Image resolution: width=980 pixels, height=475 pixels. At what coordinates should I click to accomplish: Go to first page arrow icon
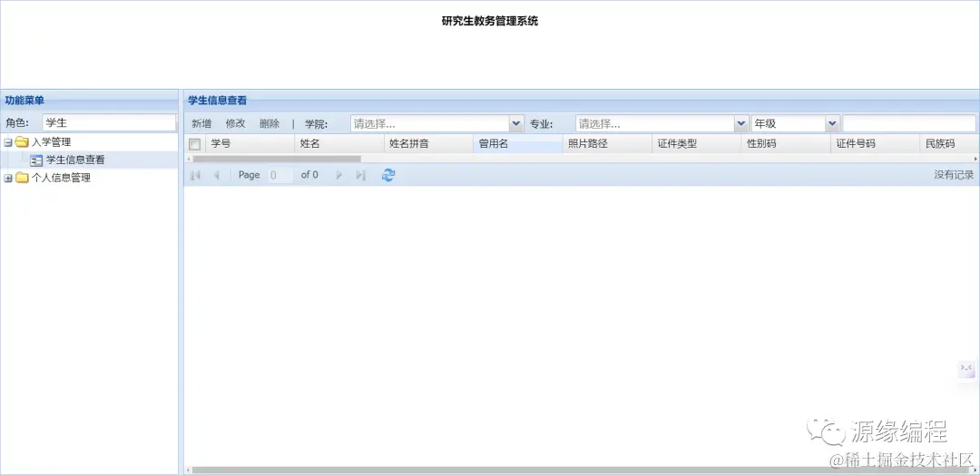coord(195,175)
